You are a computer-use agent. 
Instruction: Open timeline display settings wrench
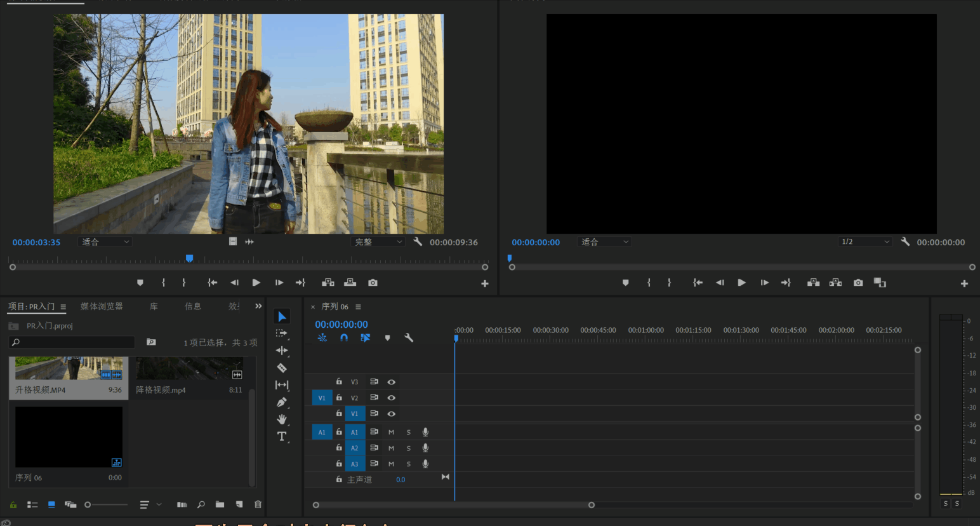[x=409, y=338]
